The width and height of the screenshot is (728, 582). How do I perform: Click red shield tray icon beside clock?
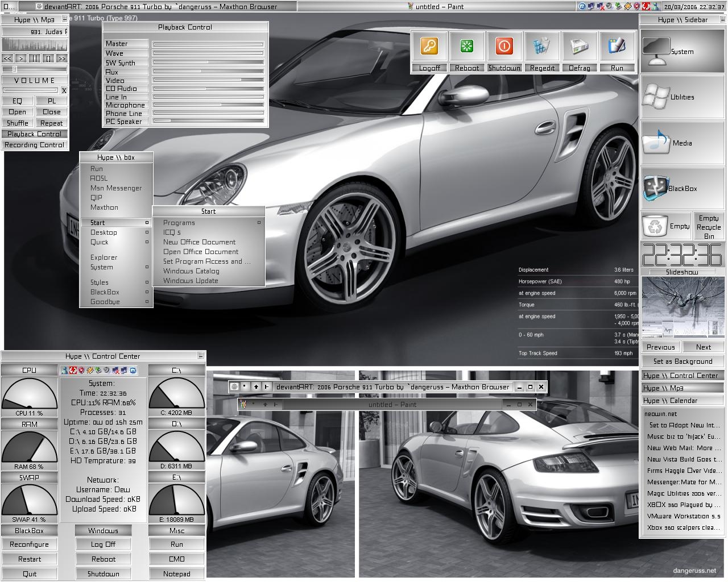(x=637, y=6)
